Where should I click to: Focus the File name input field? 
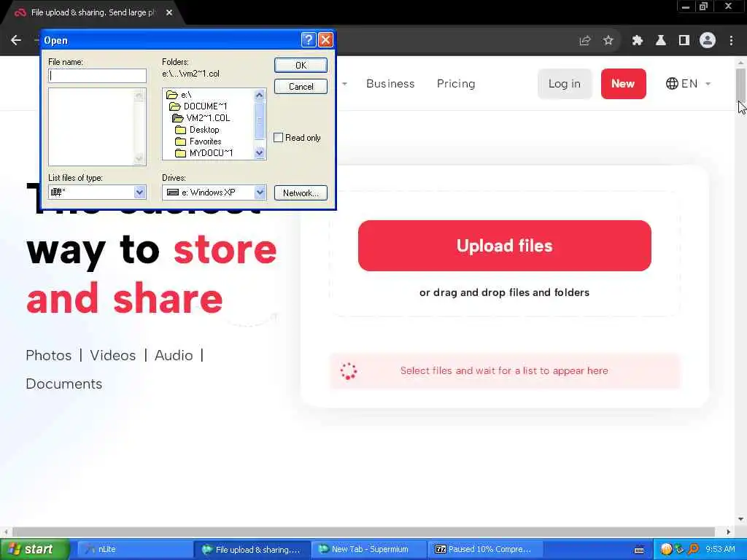point(97,76)
